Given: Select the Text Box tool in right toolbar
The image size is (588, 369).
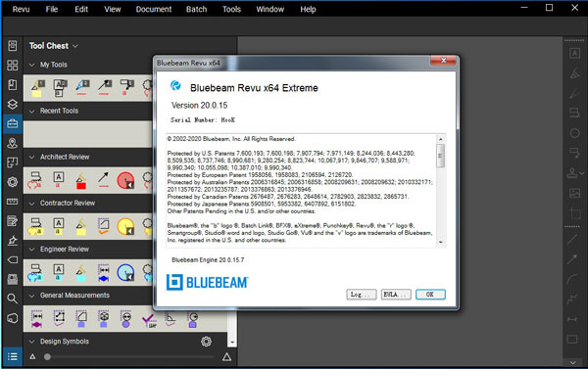Looking at the screenshot, I should [x=574, y=54].
